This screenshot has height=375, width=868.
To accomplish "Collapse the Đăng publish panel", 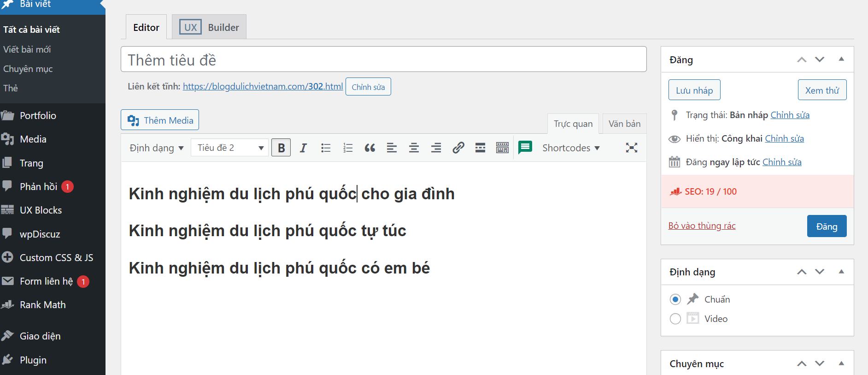I will click(x=841, y=60).
